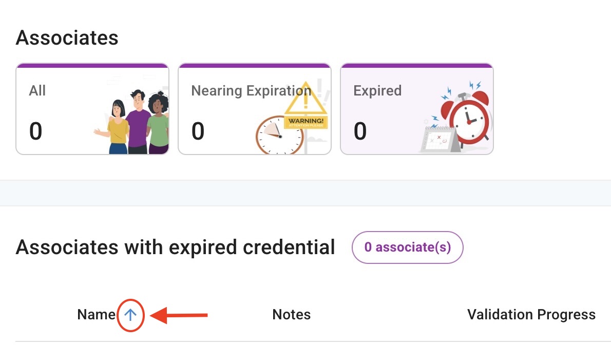Open the Expired associates card label

click(x=377, y=91)
